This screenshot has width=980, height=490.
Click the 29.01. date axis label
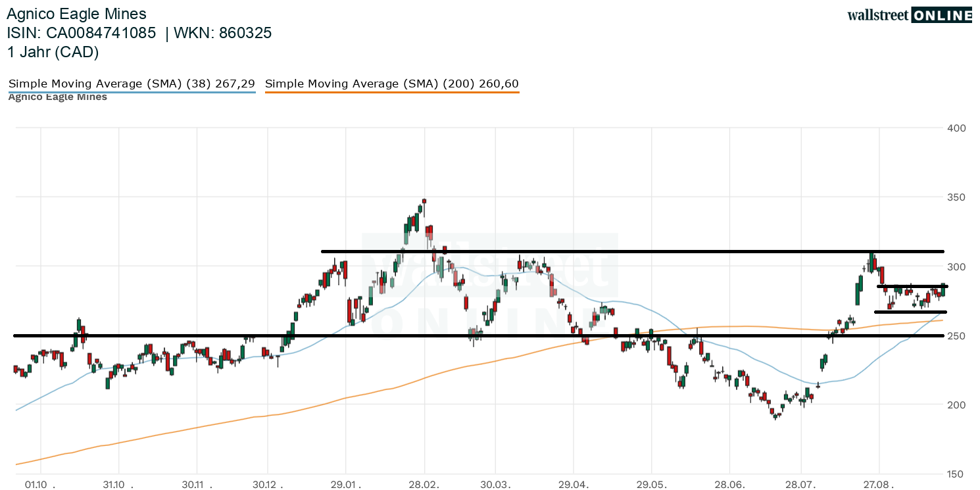pyautogui.click(x=346, y=485)
